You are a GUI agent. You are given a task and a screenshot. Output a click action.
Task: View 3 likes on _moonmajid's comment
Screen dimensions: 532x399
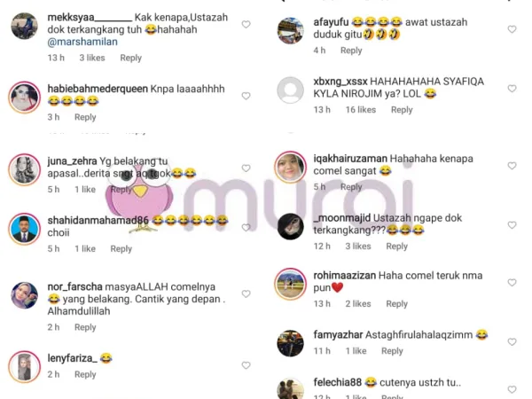[358, 246]
